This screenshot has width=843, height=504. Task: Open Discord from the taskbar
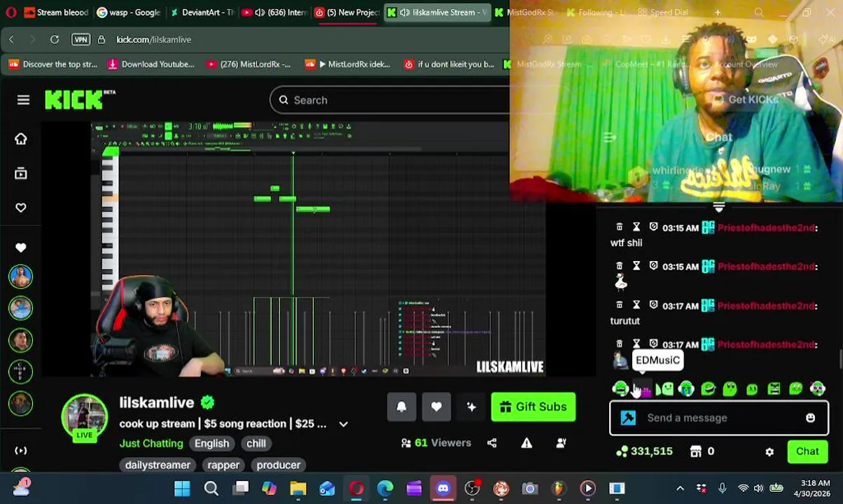[443, 489]
